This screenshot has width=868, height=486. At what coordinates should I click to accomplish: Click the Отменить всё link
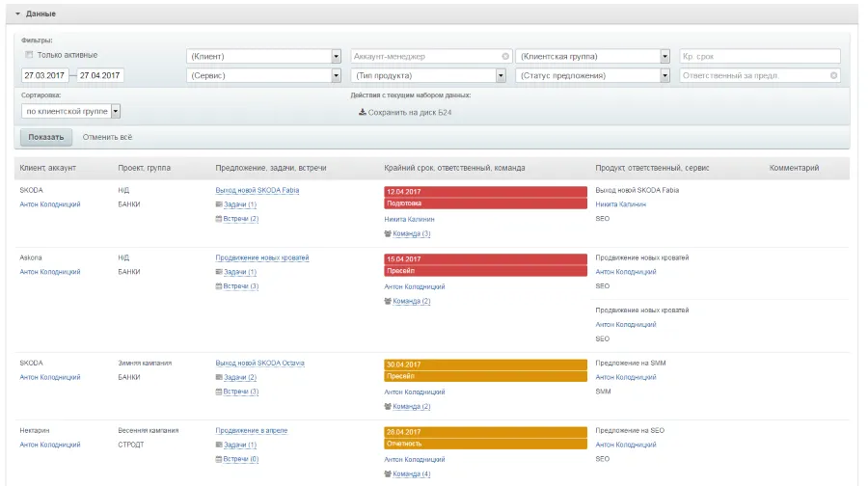[106, 137]
